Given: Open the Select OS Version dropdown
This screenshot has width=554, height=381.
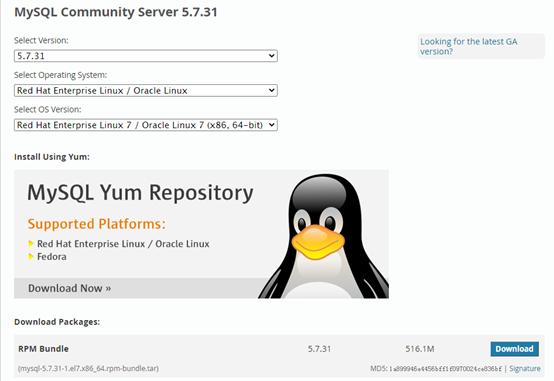Looking at the screenshot, I should 146,125.
